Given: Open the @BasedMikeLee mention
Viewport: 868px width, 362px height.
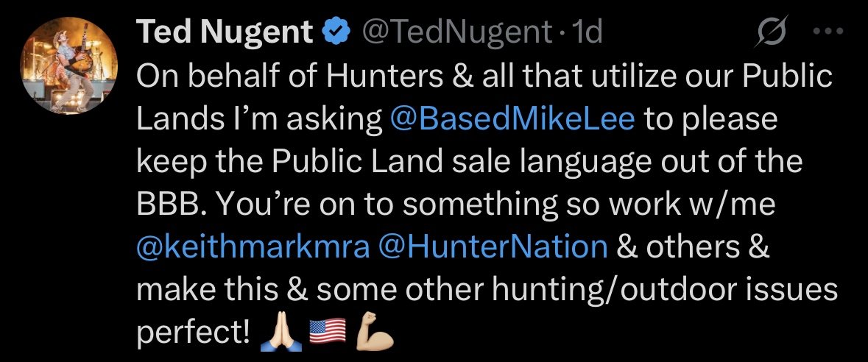Looking at the screenshot, I should pos(512,118).
